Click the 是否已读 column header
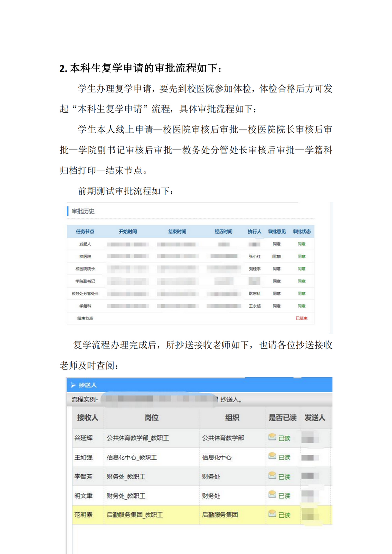392x554 pixels. (x=282, y=418)
